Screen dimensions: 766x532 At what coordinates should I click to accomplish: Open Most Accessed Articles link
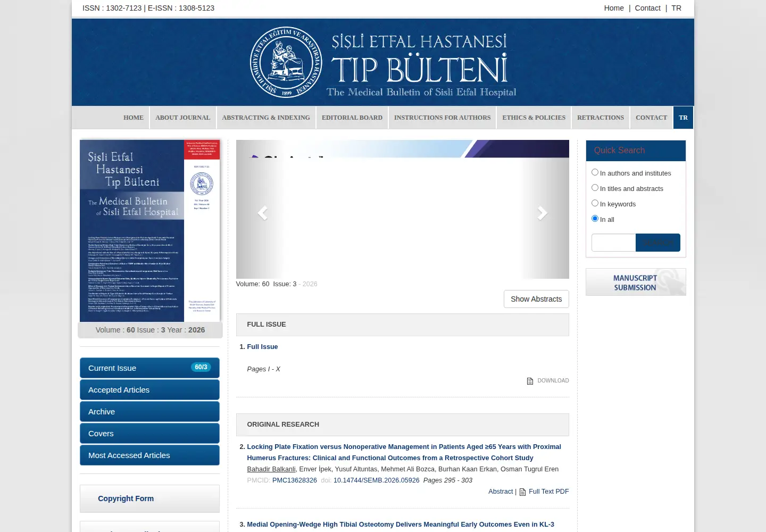pyautogui.click(x=149, y=455)
